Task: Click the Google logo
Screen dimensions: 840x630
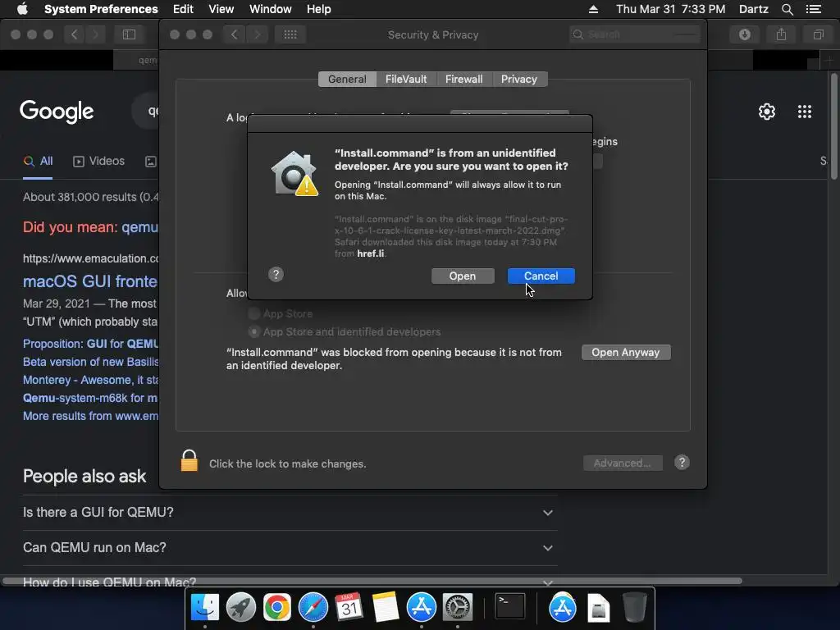Action: coord(57,112)
